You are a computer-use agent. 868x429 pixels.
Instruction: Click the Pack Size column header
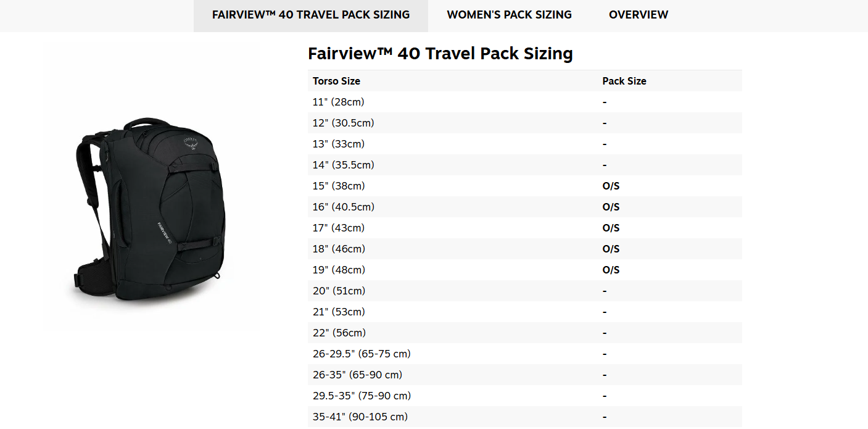tap(624, 81)
